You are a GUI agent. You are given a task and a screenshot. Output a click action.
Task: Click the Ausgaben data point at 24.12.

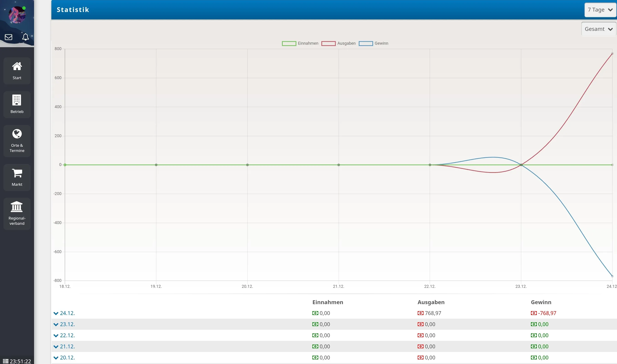coord(612,54)
